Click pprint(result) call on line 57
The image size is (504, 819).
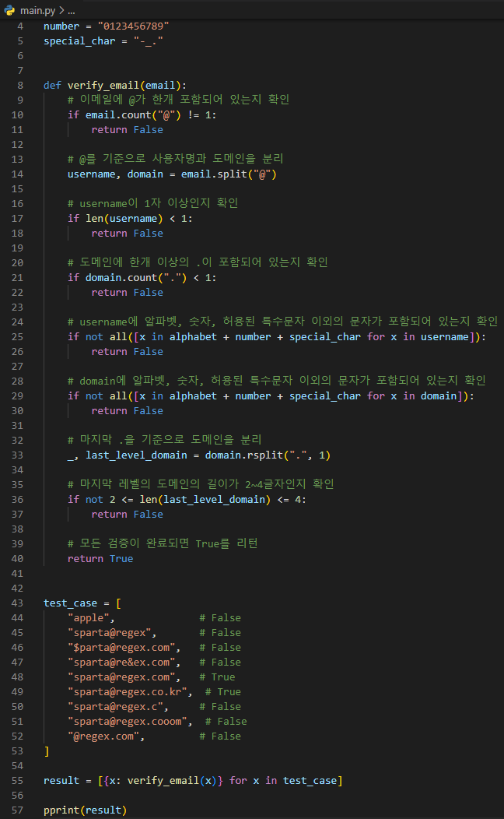click(x=85, y=810)
